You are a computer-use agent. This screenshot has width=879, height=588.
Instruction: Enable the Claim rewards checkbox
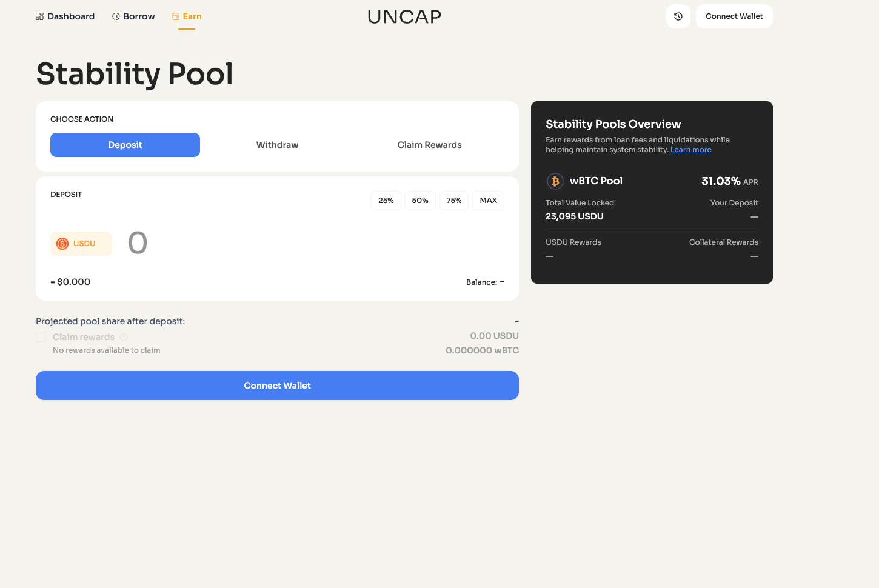[x=40, y=337]
